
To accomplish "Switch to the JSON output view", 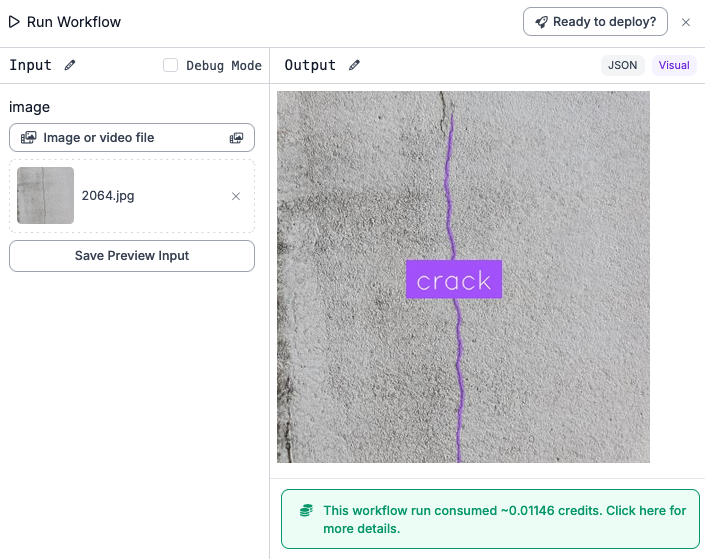I will 623,65.
